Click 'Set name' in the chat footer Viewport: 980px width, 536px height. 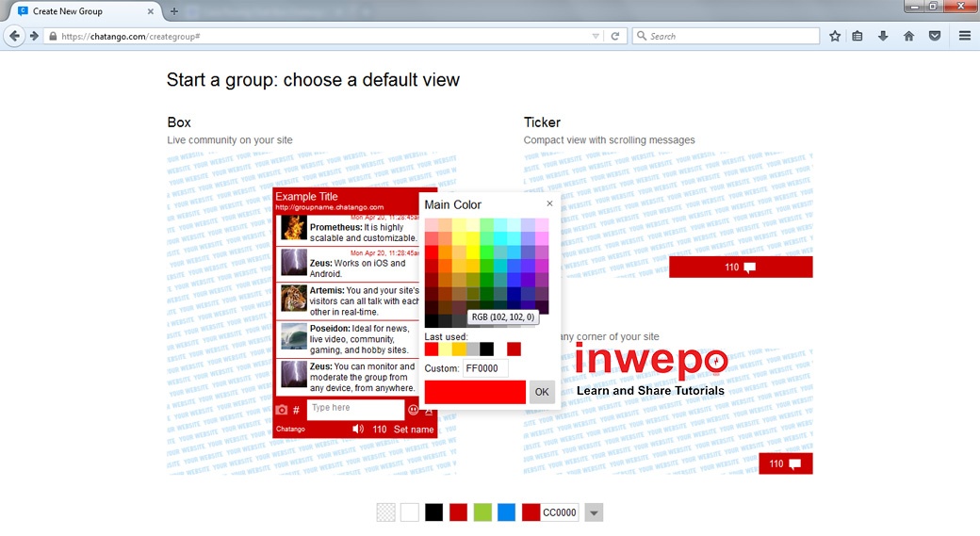point(413,430)
